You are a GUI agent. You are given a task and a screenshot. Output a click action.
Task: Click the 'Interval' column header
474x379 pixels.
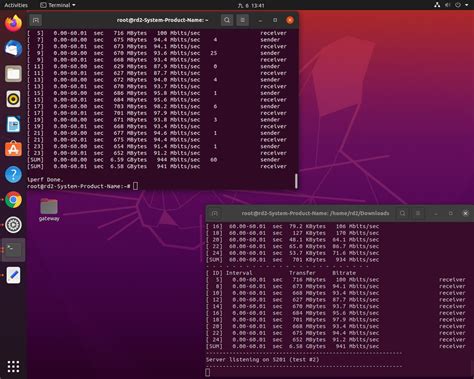pos(239,273)
